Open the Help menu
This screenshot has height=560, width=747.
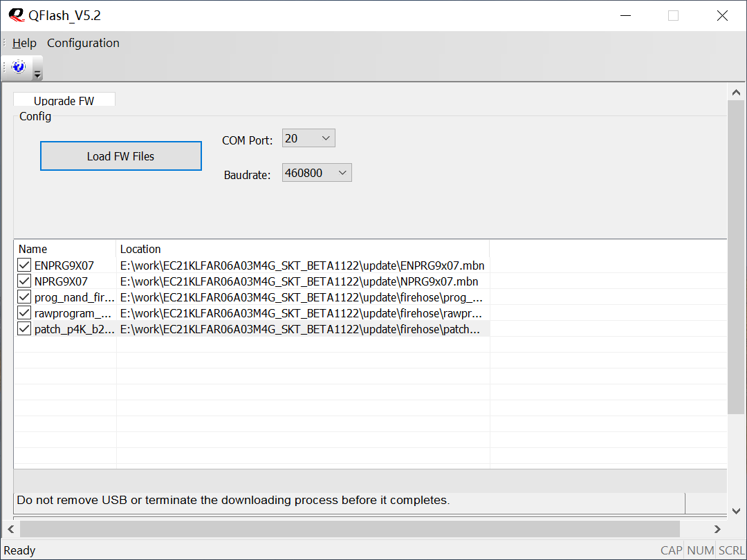click(24, 43)
